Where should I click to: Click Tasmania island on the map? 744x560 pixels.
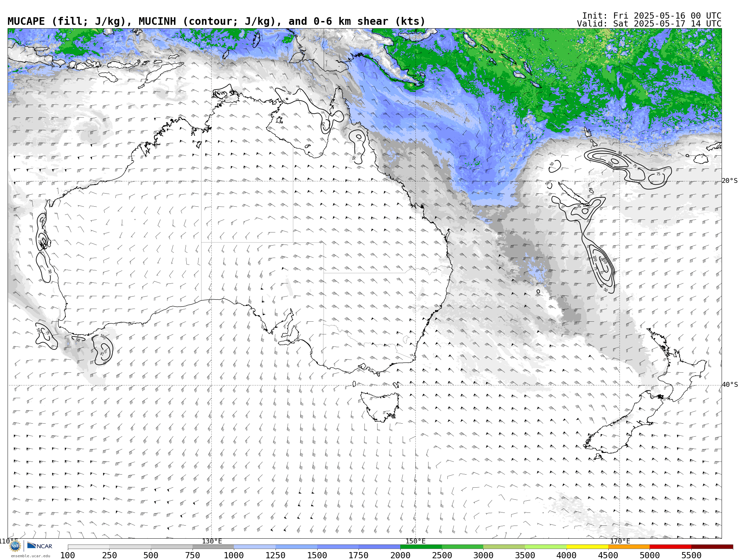tap(380, 406)
